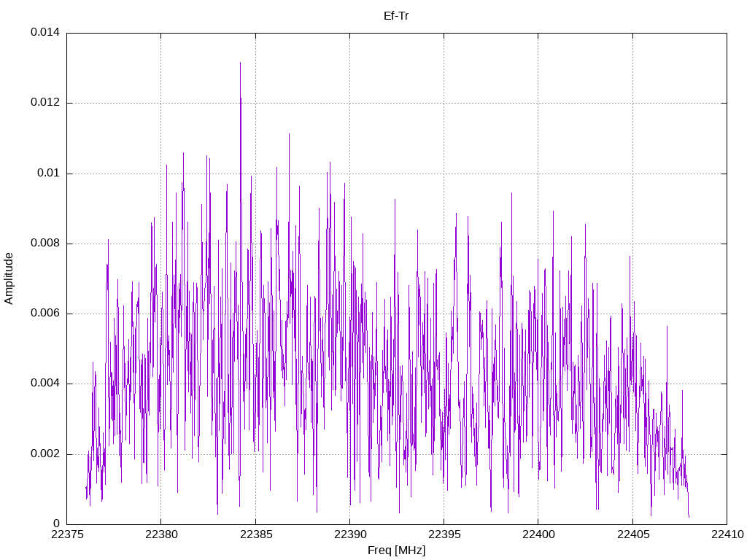747x560 pixels.
Task: Select the y-axis tick label 0.006
Action: (x=45, y=314)
